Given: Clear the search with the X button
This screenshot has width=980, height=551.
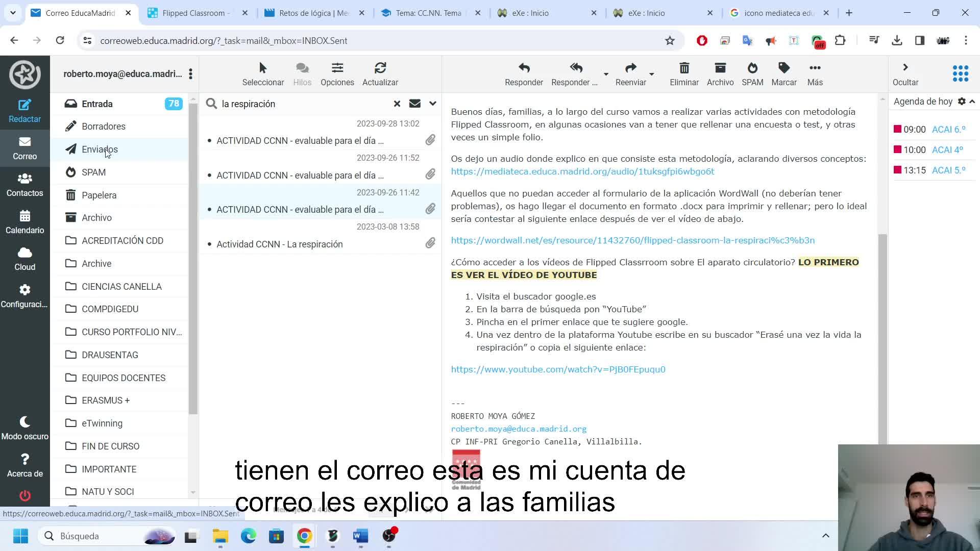Looking at the screenshot, I should click(x=397, y=104).
